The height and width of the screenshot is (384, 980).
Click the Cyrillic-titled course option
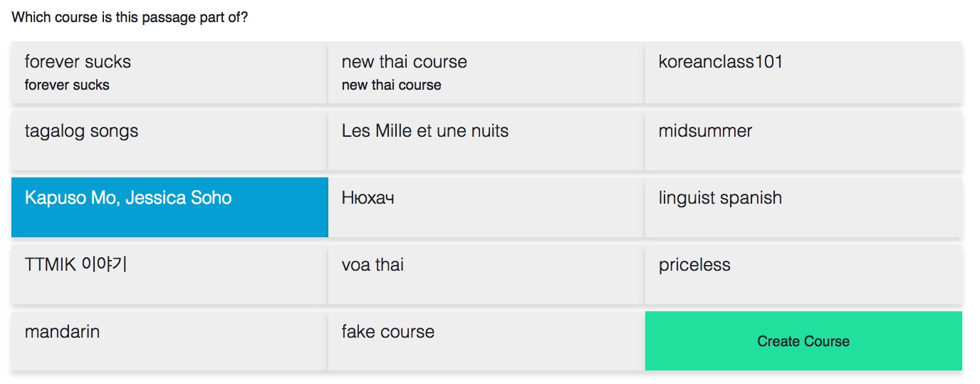click(368, 198)
